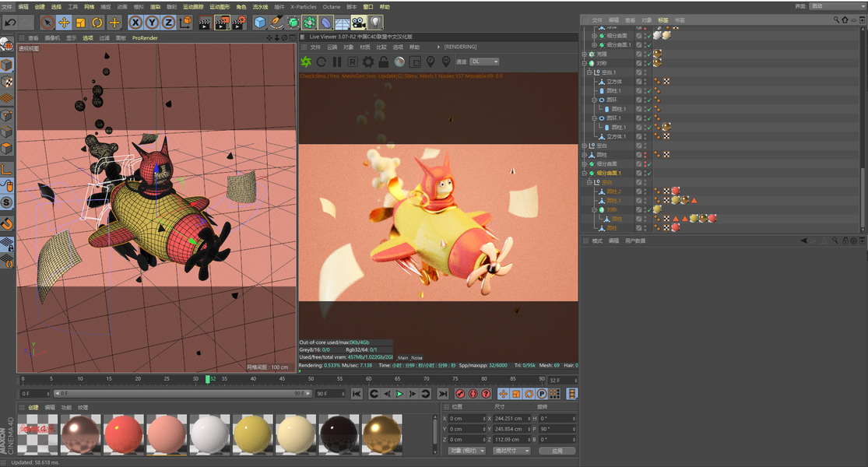The width and height of the screenshot is (868, 467).
Task: Click the coordinate system icon
Action: click(x=185, y=22)
